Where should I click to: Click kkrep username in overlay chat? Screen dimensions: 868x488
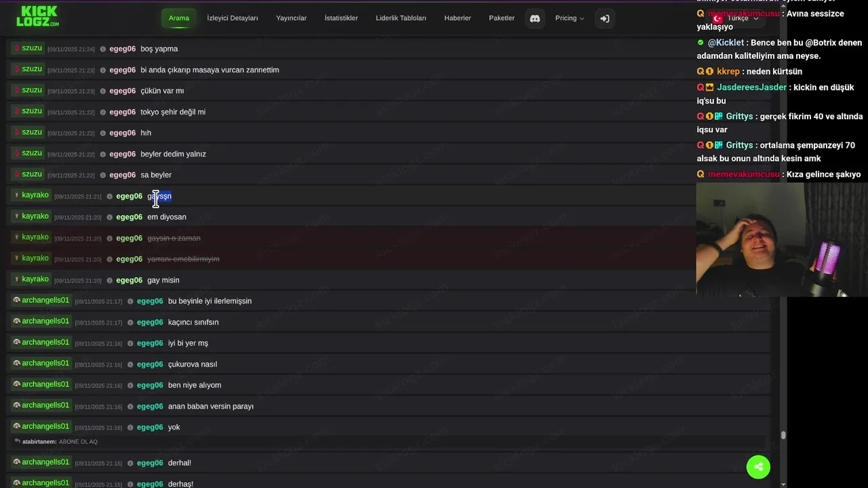point(728,71)
